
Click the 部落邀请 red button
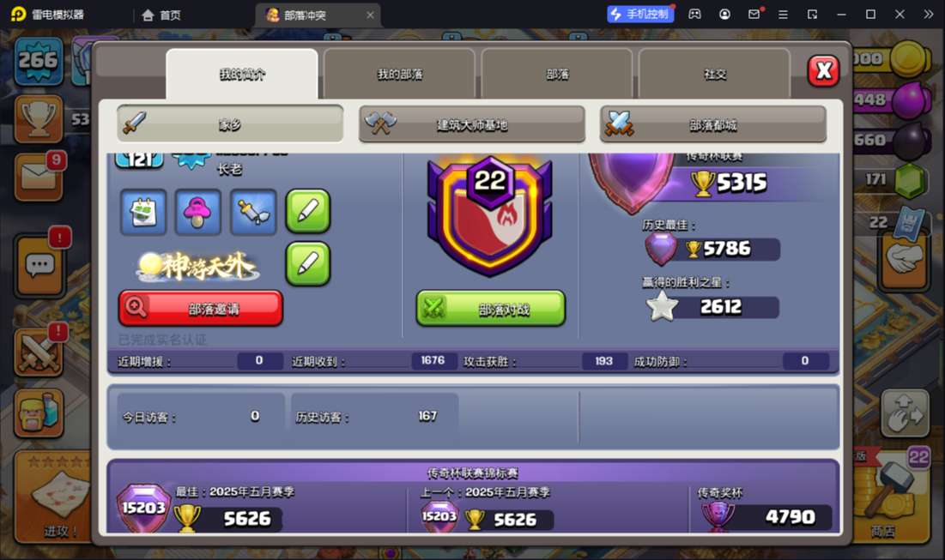click(x=201, y=309)
